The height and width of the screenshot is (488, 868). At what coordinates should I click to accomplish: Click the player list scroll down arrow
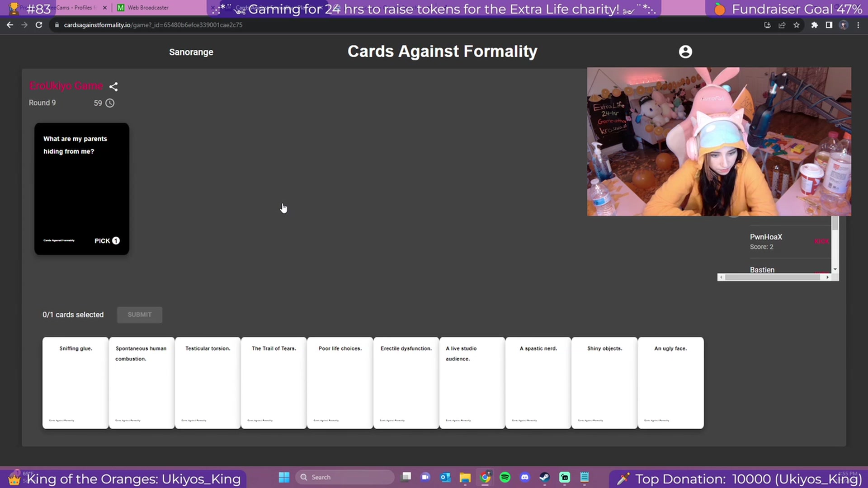[835, 269]
